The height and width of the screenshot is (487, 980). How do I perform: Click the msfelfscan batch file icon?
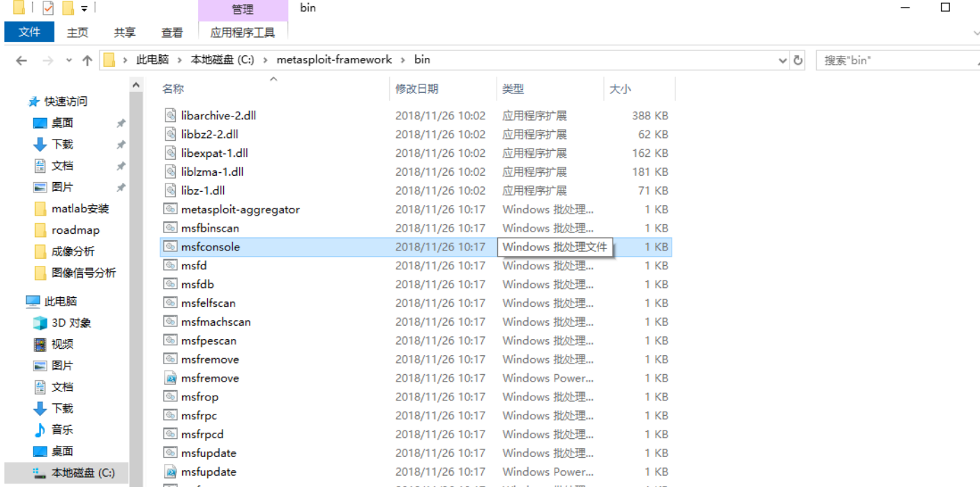coord(170,303)
